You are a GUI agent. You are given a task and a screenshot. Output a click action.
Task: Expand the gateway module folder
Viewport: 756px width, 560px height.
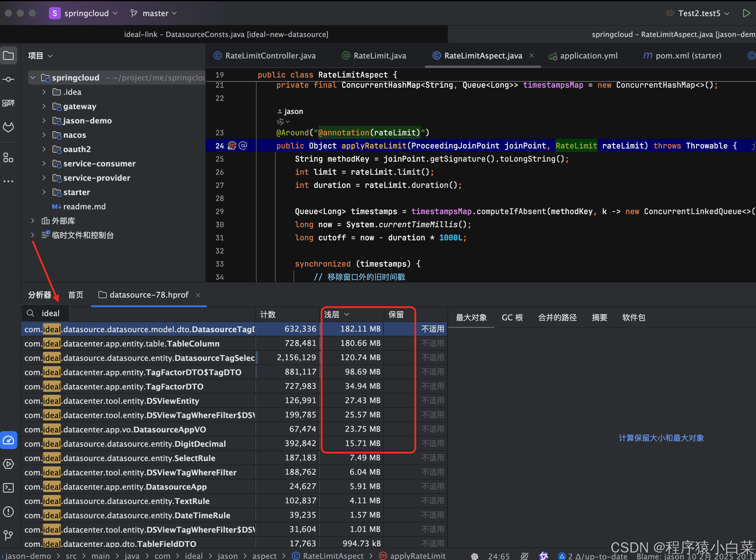coord(44,106)
